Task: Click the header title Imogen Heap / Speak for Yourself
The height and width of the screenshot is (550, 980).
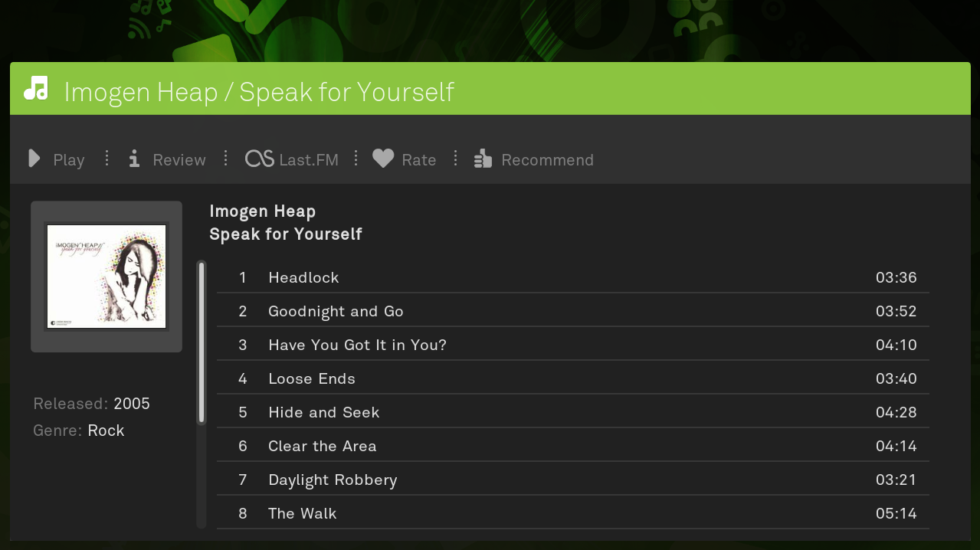Action: [x=259, y=92]
